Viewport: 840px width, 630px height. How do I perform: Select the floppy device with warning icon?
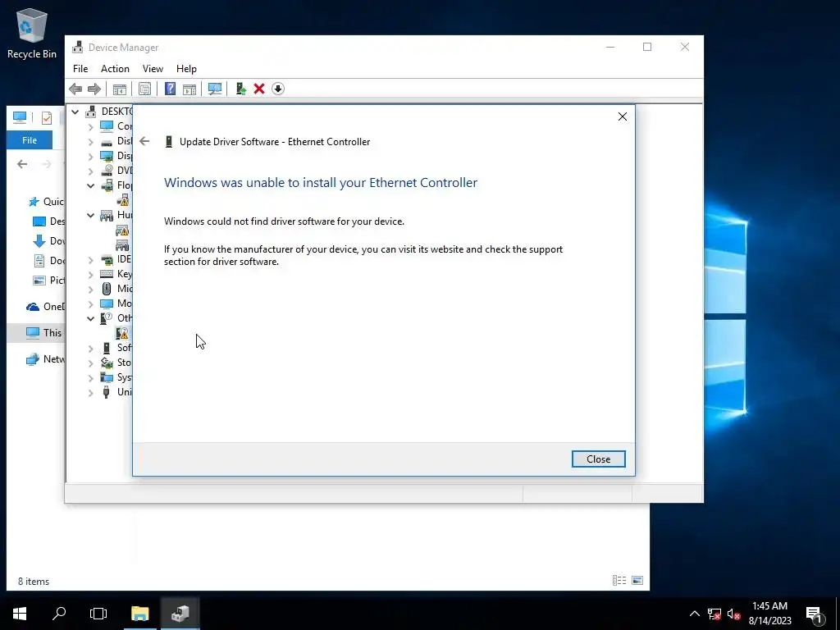point(123,200)
